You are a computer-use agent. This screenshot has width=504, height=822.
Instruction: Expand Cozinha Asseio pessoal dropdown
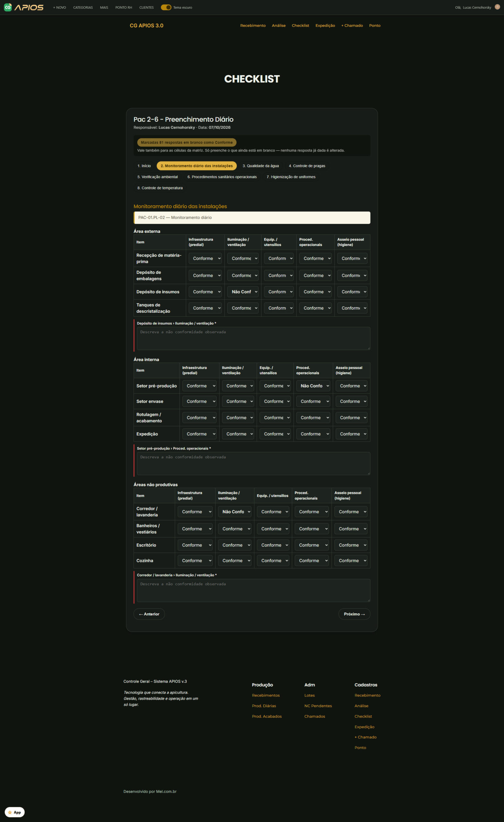(x=351, y=560)
